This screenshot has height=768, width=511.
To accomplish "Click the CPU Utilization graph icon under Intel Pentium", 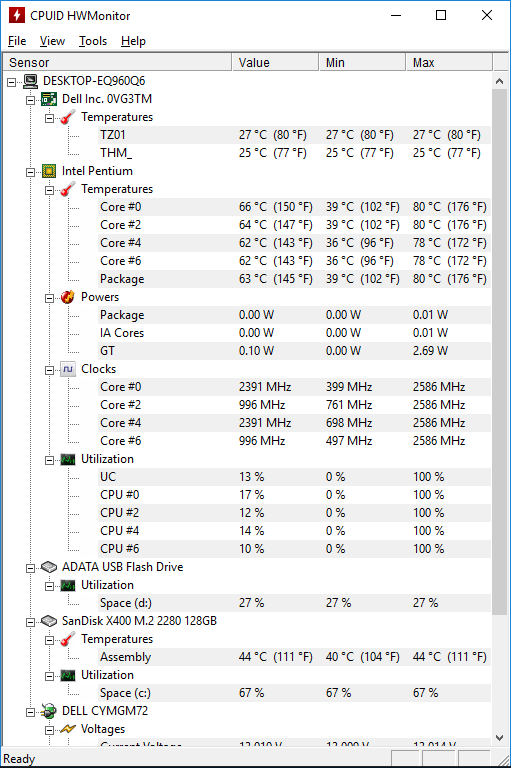I will pos(68,459).
